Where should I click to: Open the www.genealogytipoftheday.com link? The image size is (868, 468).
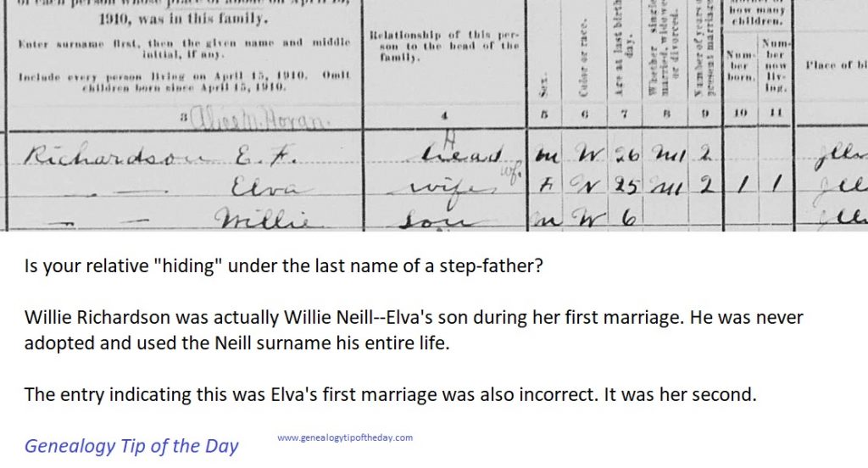[345, 437]
